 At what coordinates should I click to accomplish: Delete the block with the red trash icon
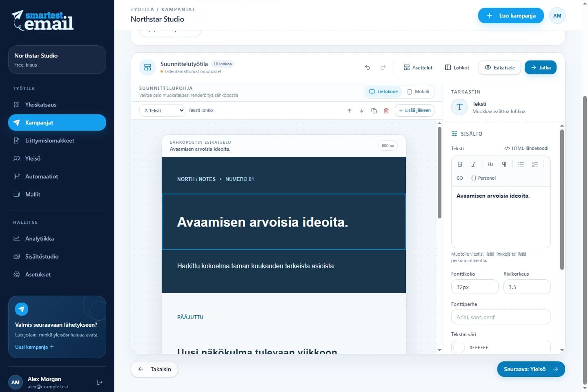tap(386, 111)
